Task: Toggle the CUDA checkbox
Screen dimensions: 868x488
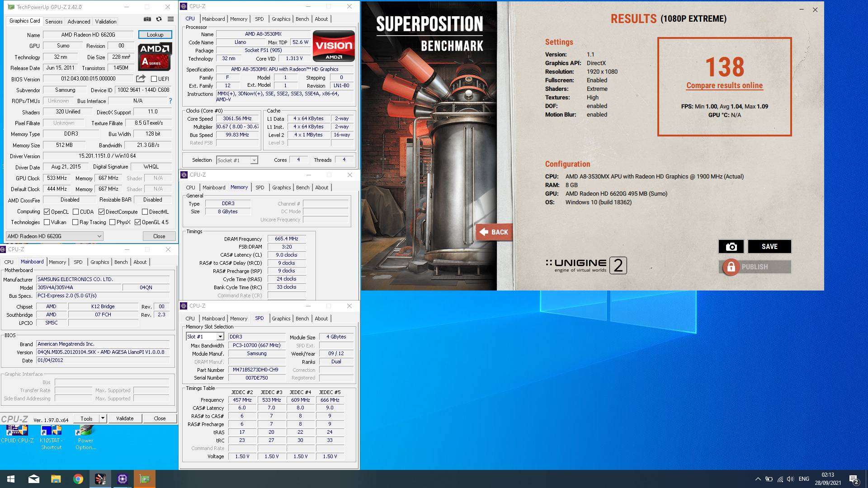Action: [75, 211]
